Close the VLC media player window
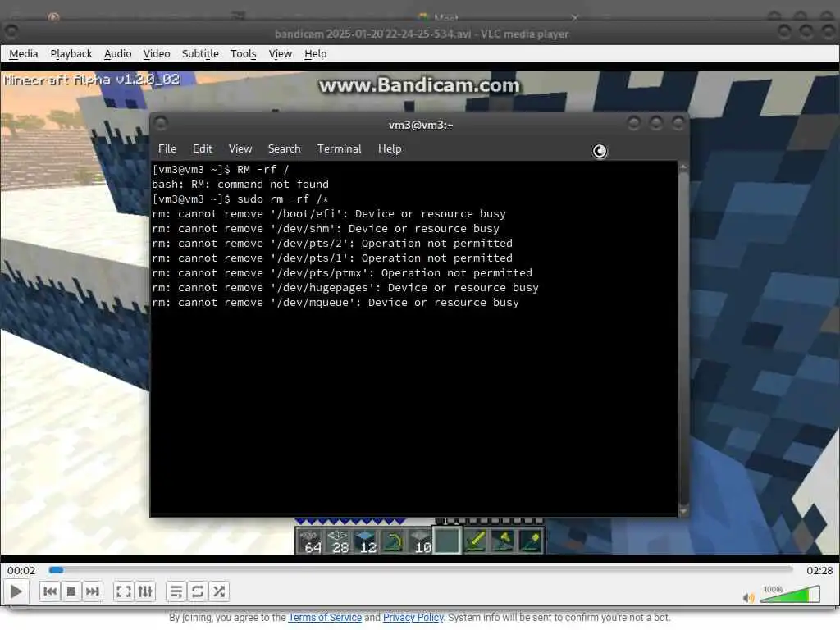 (x=829, y=32)
